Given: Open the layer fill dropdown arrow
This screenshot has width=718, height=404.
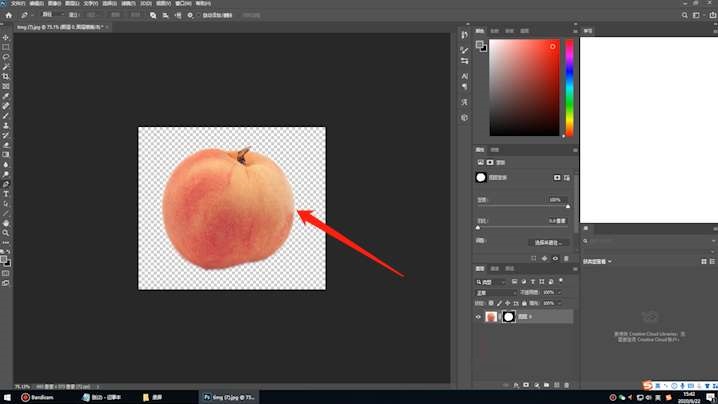Looking at the screenshot, I should 559,303.
